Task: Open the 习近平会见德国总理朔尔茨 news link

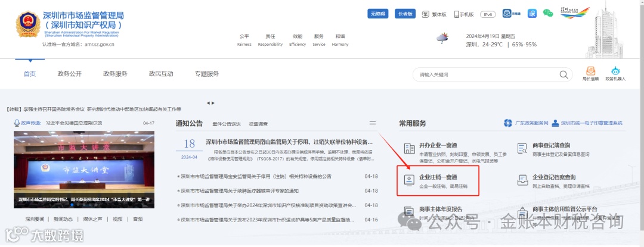Action: pyautogui.click(x=74, y=123)
